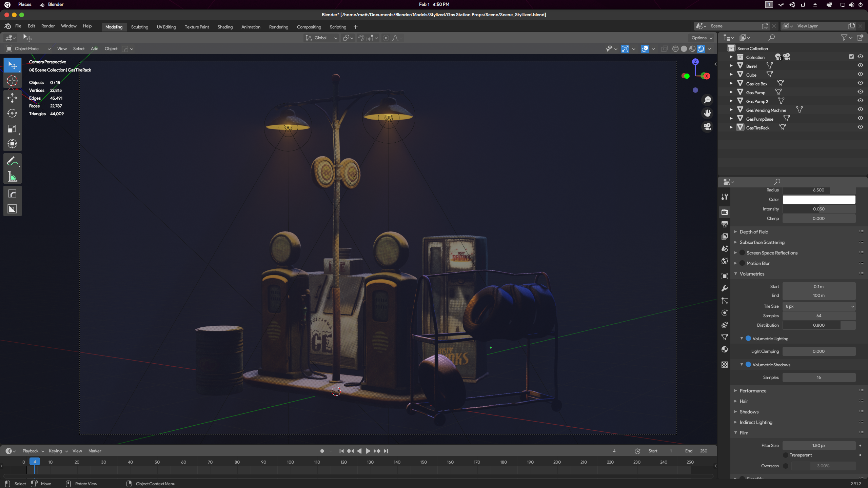868x488 pixels.
Task: Hide the Cube object in outliner
Action: [x=860, y=74]
